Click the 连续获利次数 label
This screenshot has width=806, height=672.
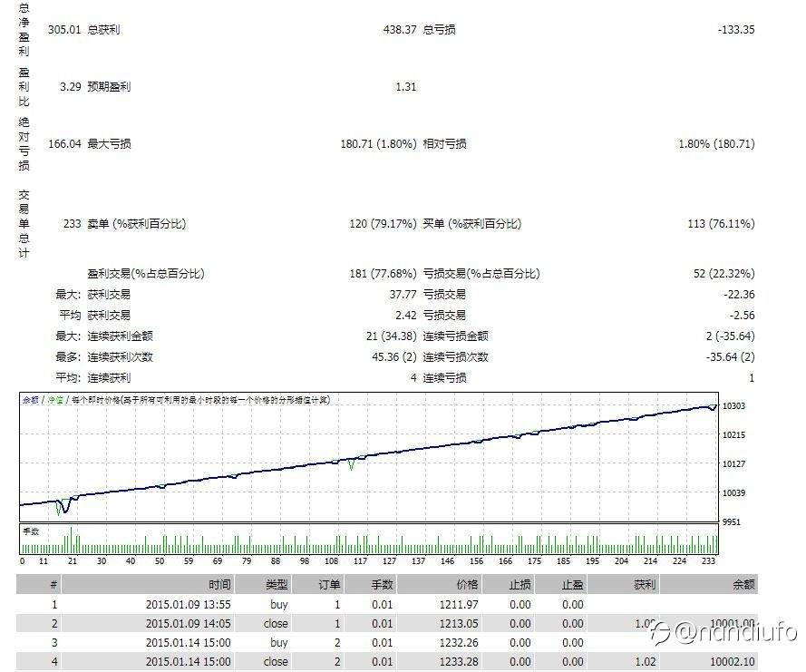coord(121,356)
